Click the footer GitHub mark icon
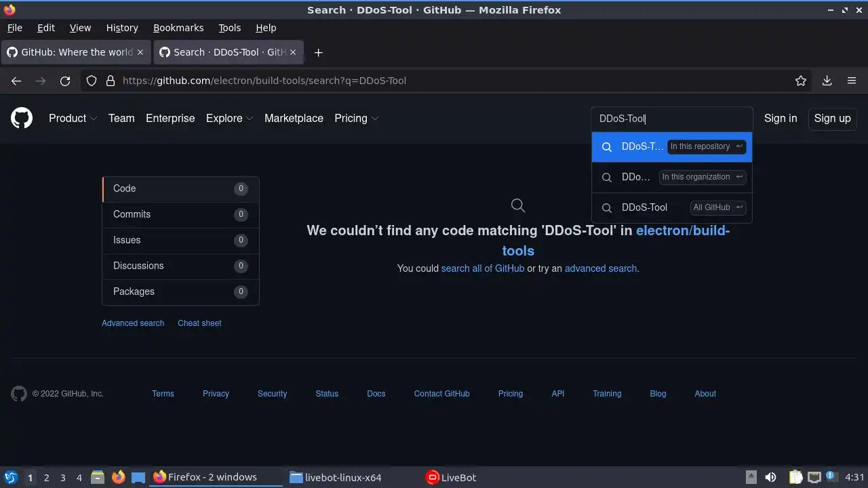 [x=19, y=394]
